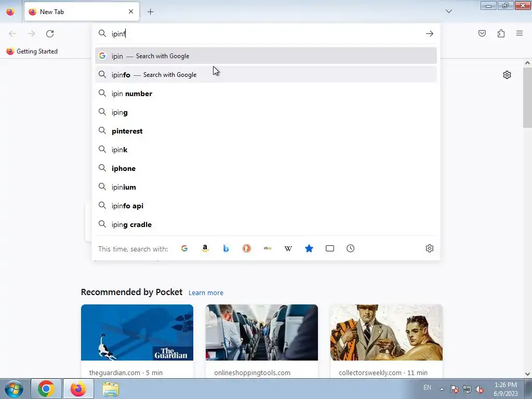Choose 'iping cradle' suggestion
This screenshot has height=399, width=532.
(266, 224)
